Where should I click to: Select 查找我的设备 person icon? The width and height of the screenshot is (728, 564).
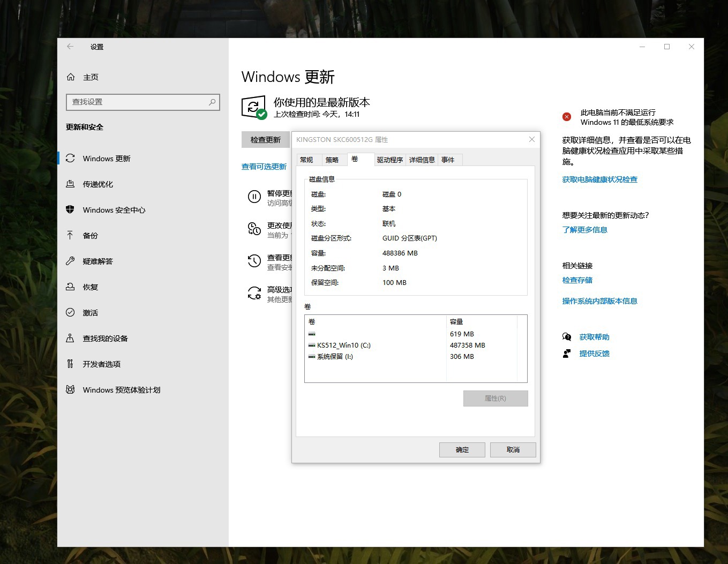pos(70,338)
